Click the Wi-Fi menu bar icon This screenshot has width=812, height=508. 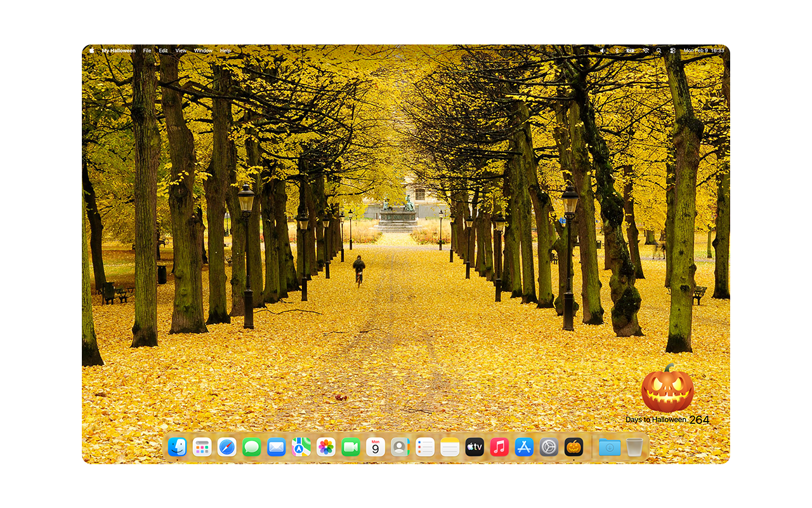pyautogui.click(x=646, y=51)
